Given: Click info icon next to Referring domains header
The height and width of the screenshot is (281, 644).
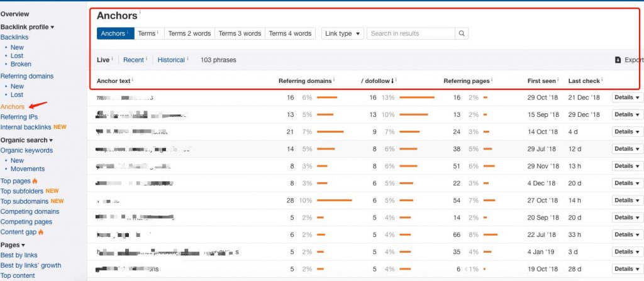Looking at the screenshot, I should 334,79.
